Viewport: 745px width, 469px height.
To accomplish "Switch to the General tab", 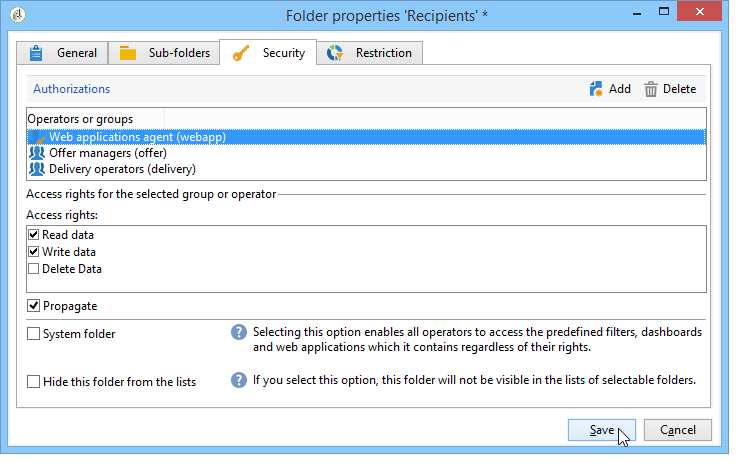I will coord(62,53).
